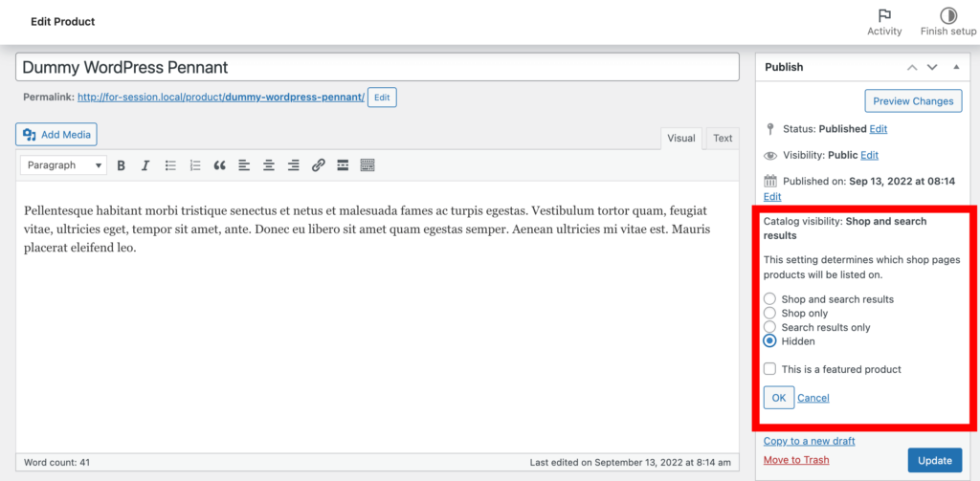Align text right
Screen dimensions: 980x481
tap(293, 165)
